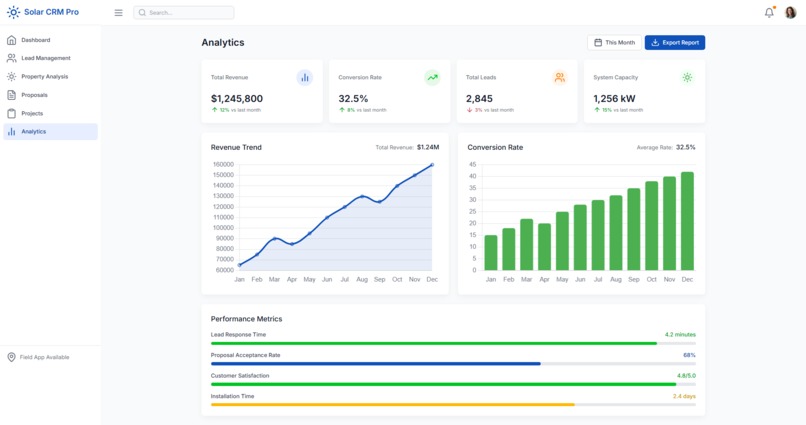Image resolution: width=806 pixels, height=425 pixels.
Task: Click the 68% acceptance value
Action: click(x=689, y=355)
